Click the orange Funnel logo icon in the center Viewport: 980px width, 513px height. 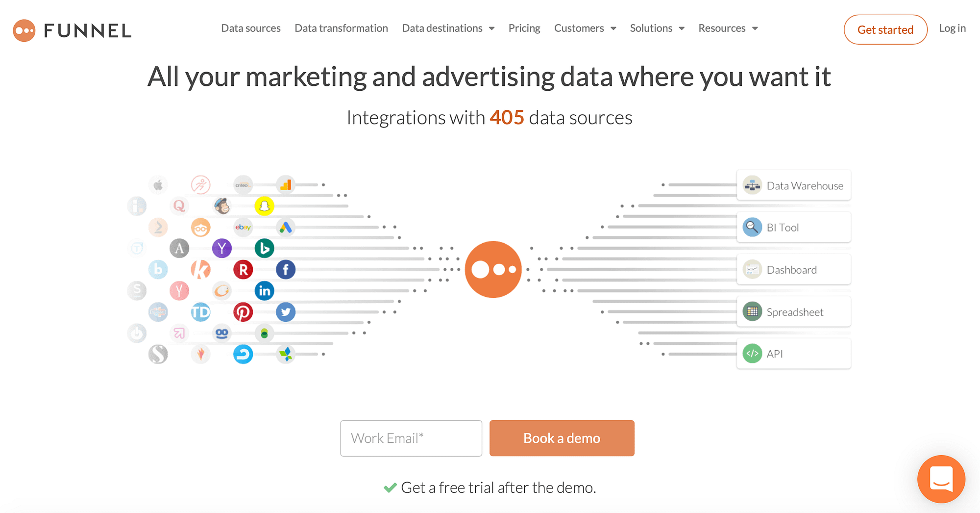pos(493,269)
